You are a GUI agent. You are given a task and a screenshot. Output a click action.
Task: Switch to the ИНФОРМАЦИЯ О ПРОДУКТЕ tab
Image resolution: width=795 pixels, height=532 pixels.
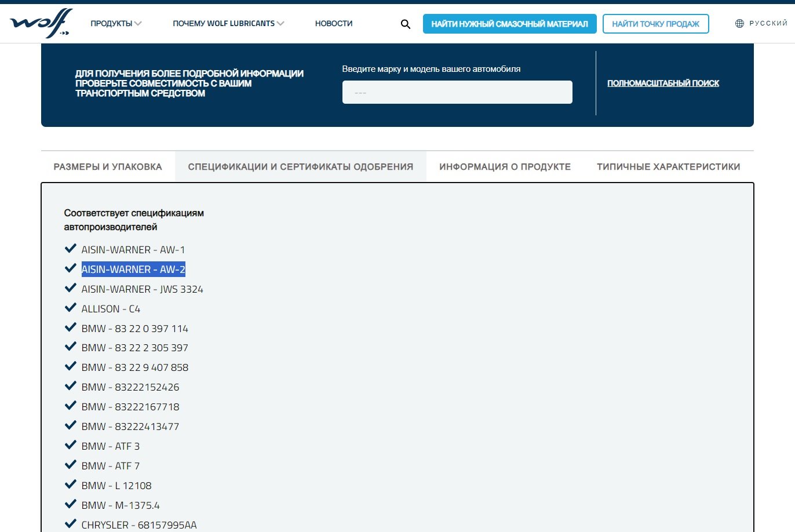coord(505,167)
